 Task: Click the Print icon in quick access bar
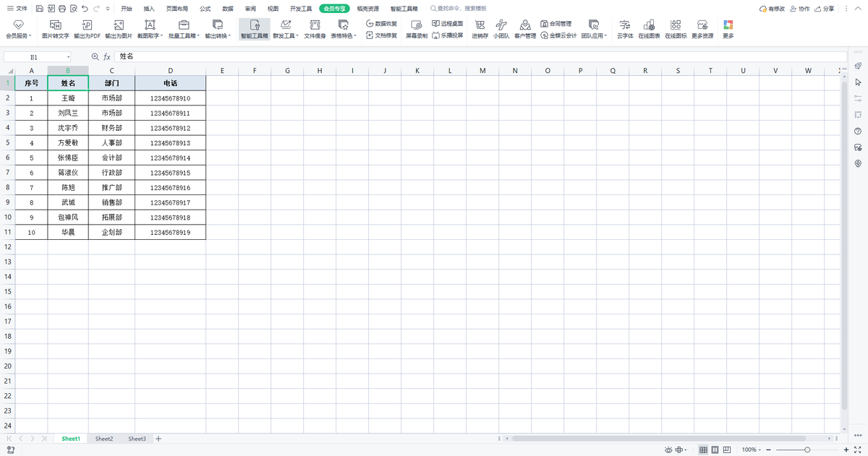pos(62,9)
